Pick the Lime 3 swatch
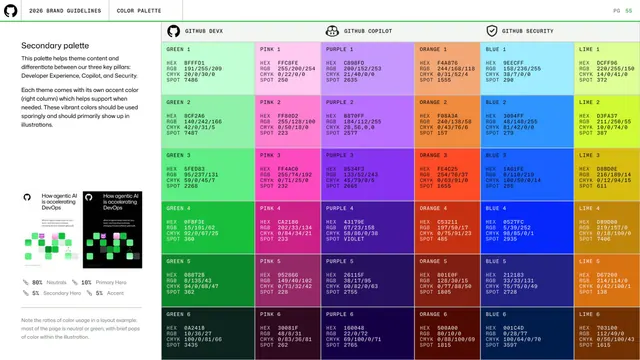Image resolution: width=640 pixels, height=360 pixels. coord(607,174)
